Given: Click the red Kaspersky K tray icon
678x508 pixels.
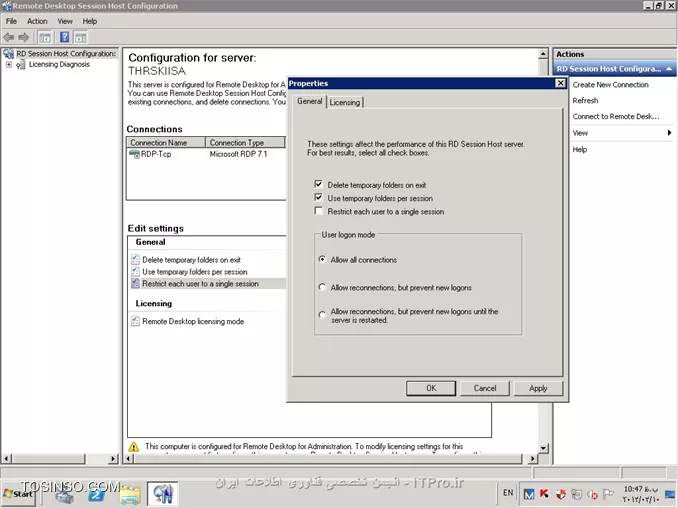Looking at the screenshot, I should pos(544,494).
